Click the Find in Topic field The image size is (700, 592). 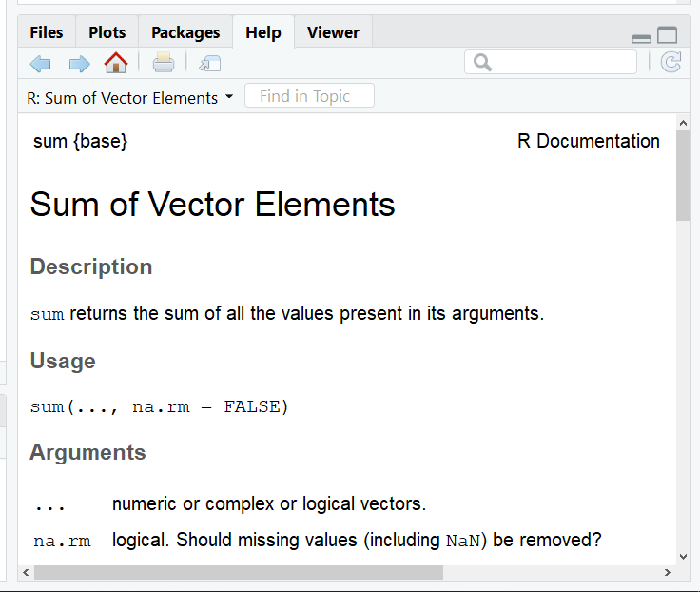[x=309, y=95]
